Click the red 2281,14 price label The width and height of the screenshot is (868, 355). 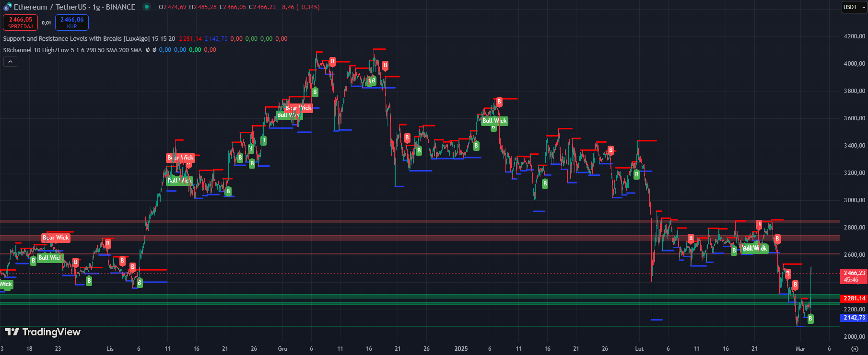coord(854,298)
